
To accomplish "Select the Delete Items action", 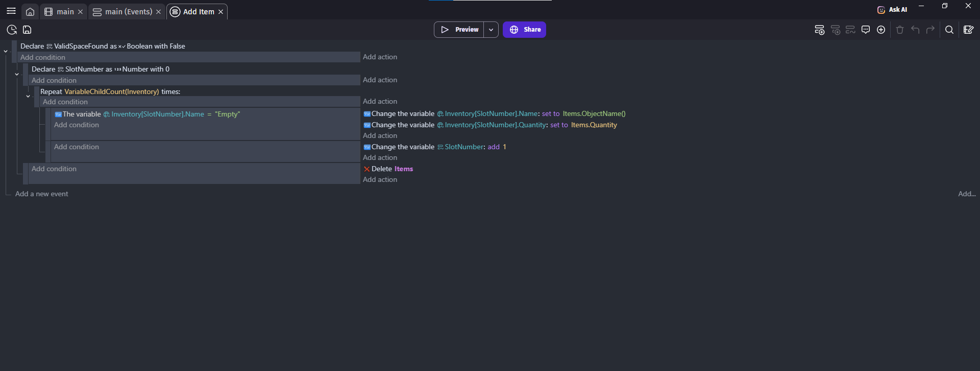I will (x=392, y=169).
